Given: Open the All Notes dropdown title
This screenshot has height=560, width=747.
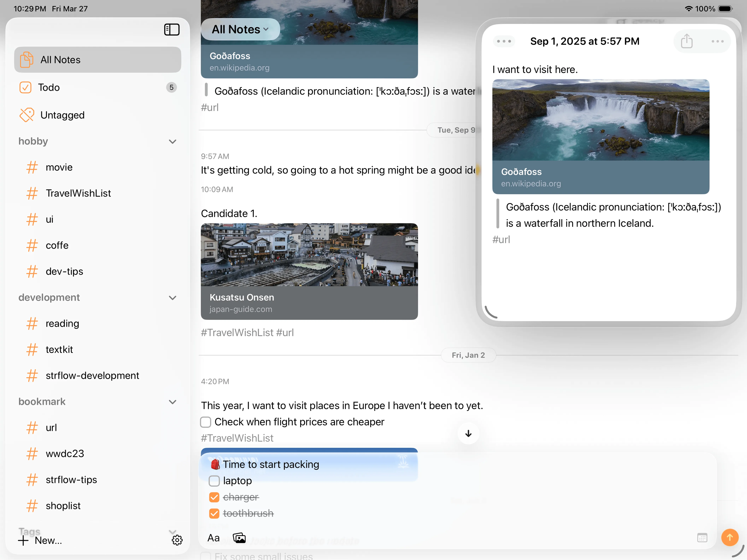Looking at the screenshot, I should tap(240, 29).
